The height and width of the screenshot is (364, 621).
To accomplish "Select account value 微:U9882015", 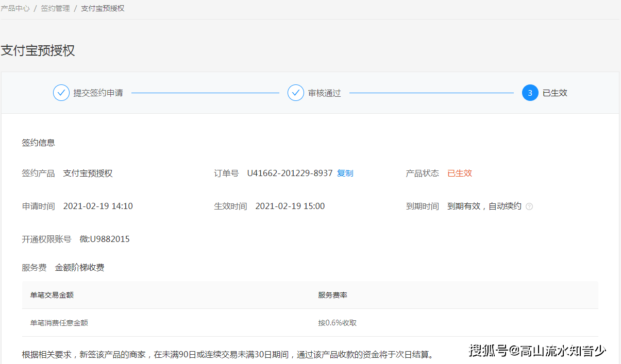I will click(x=105, y=239).
